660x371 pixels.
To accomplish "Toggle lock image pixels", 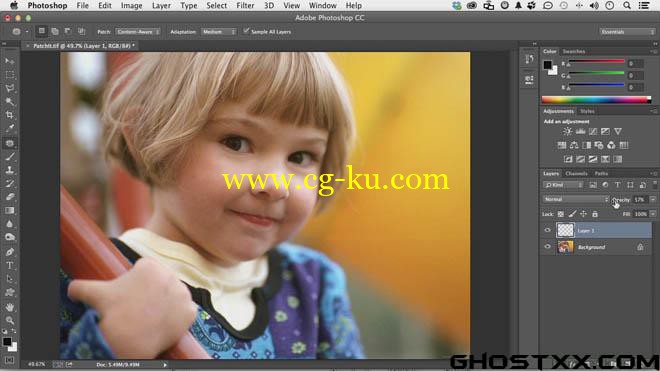I will [572, 214].
